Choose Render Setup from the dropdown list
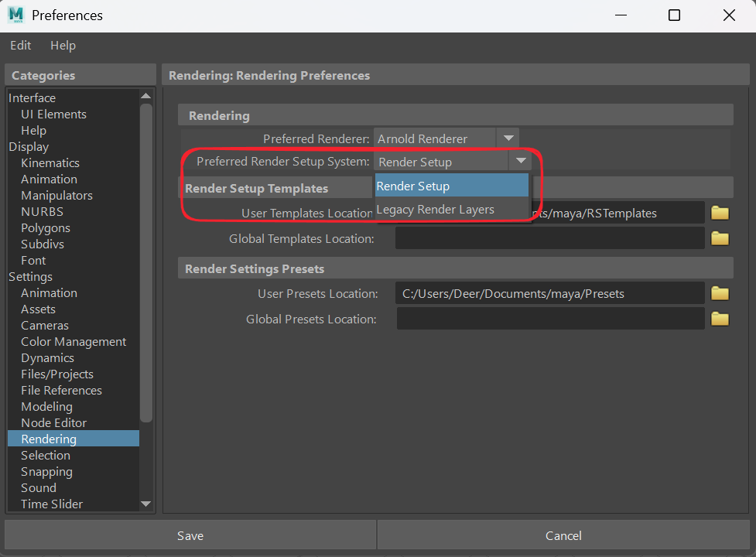The height and width of the screenshot is (557, 756). 452,186
